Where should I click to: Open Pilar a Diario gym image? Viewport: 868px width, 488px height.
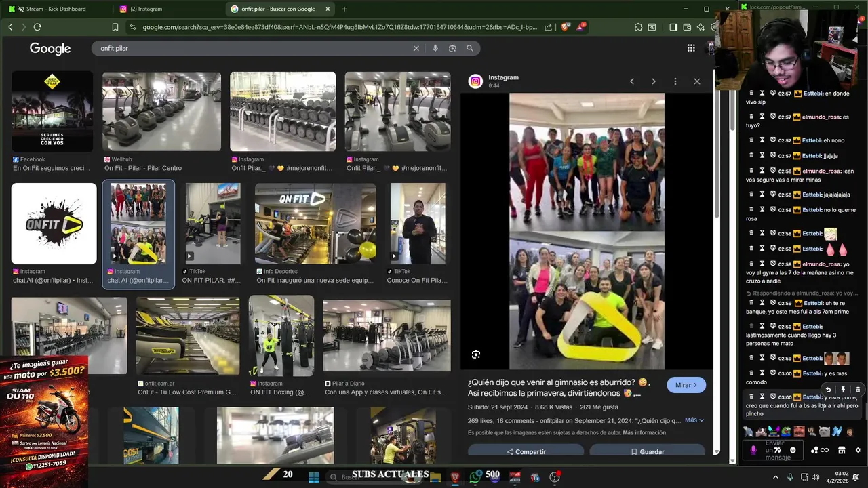387,336
